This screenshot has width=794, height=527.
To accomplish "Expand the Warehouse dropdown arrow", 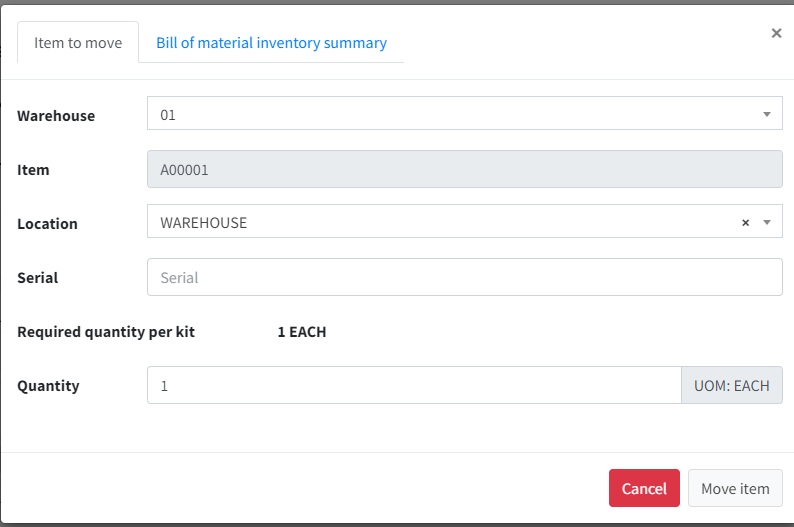I will coord(767,114).
